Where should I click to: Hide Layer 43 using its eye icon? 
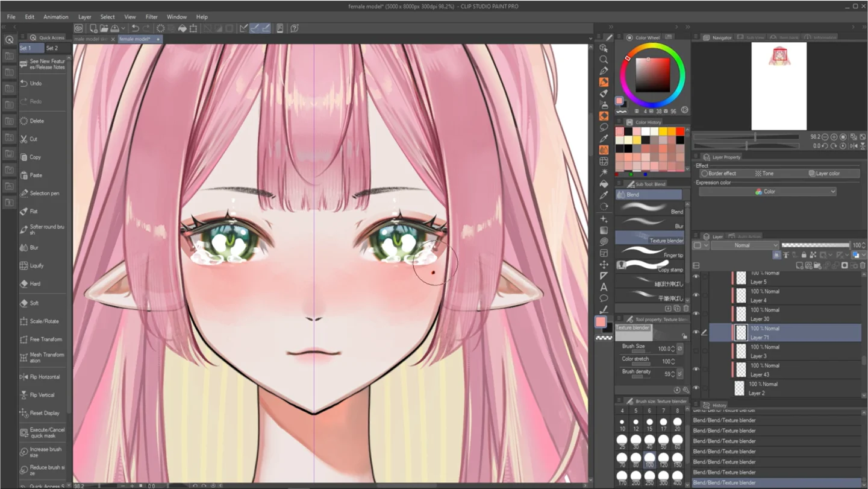pos(696,370)
